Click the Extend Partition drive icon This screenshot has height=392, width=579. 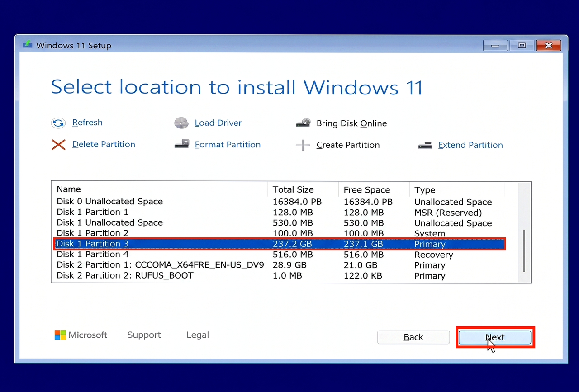point(425,145)
